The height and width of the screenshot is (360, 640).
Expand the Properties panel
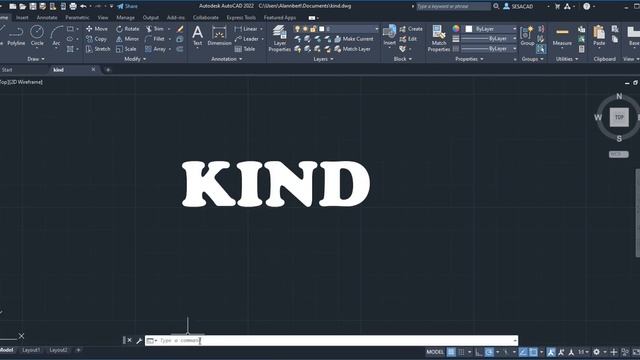469,59
